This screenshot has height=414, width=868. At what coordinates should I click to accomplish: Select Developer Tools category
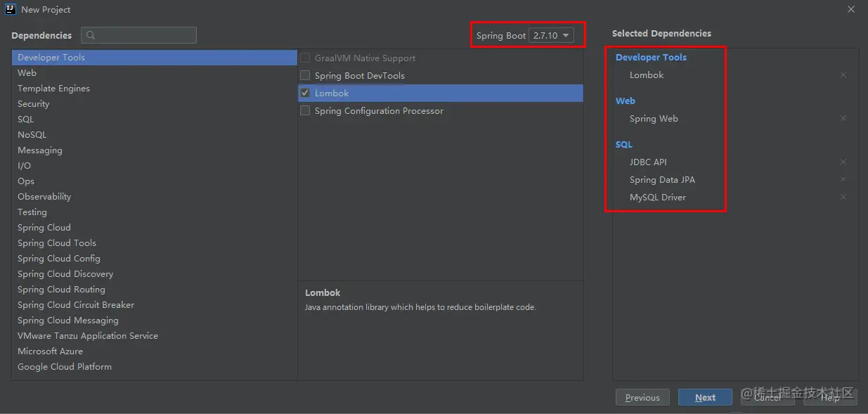pyautogui.click(x=155, y=58)
